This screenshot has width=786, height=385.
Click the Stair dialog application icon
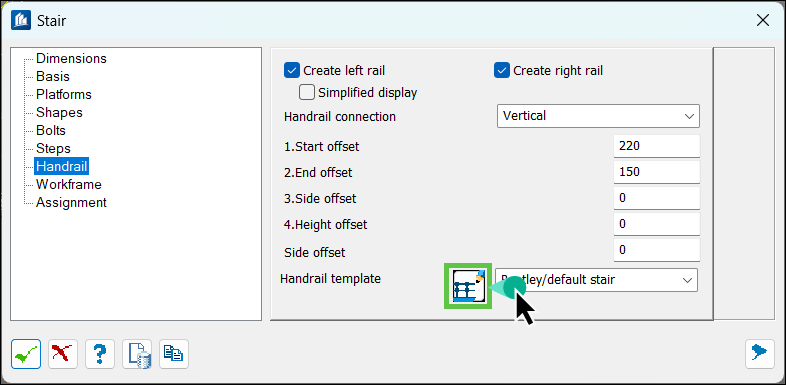[21, 21]
